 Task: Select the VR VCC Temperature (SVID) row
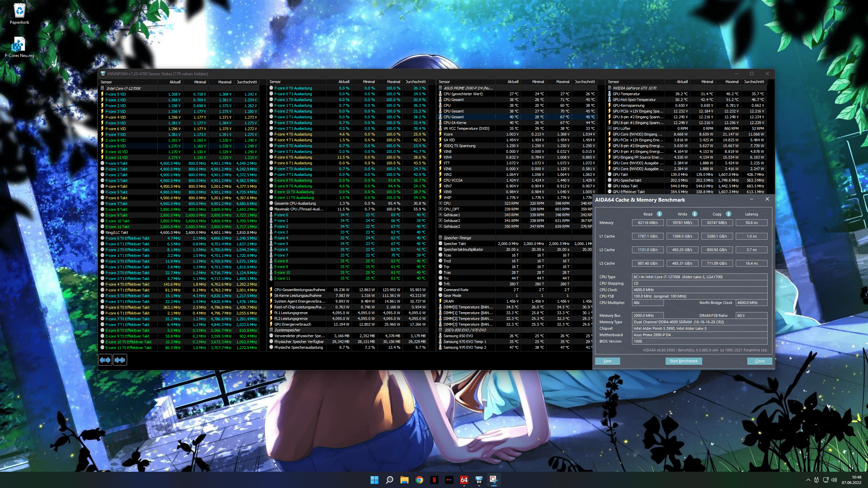517,128
